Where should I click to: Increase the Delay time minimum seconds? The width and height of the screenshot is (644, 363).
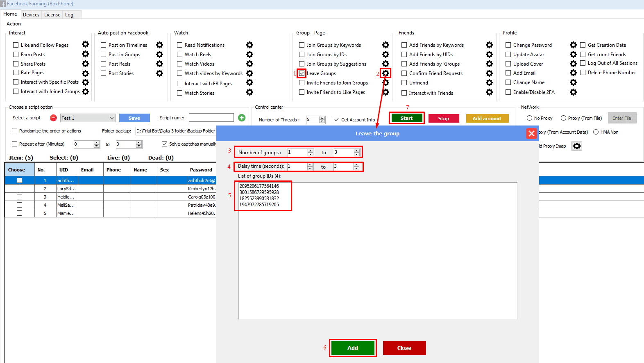point(310,164)
